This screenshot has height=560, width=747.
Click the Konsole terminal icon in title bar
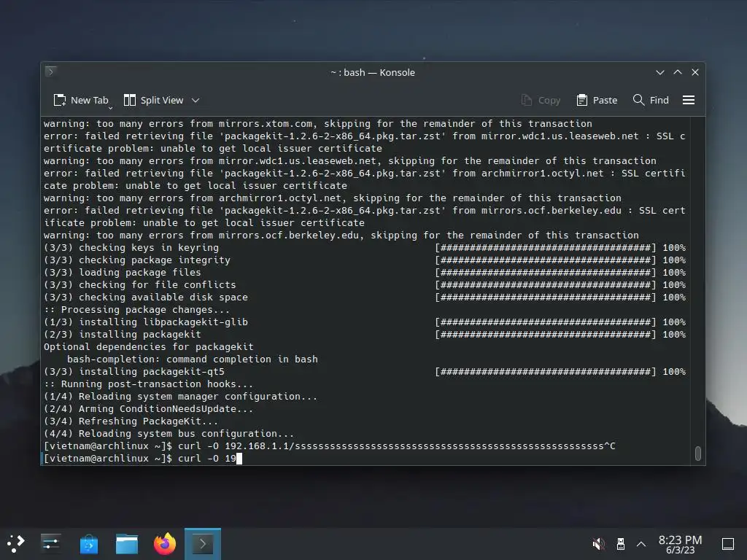click(51, 72)
